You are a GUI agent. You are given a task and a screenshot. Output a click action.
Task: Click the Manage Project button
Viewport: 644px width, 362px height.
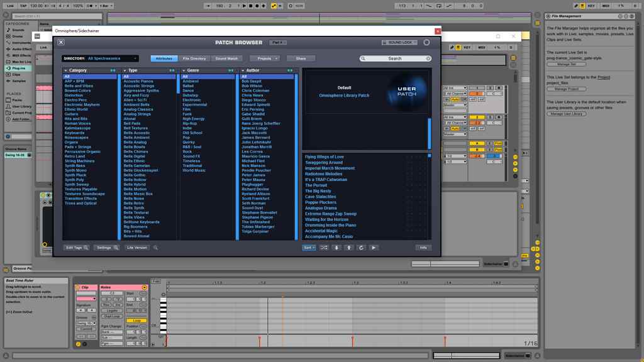point(567,89)
